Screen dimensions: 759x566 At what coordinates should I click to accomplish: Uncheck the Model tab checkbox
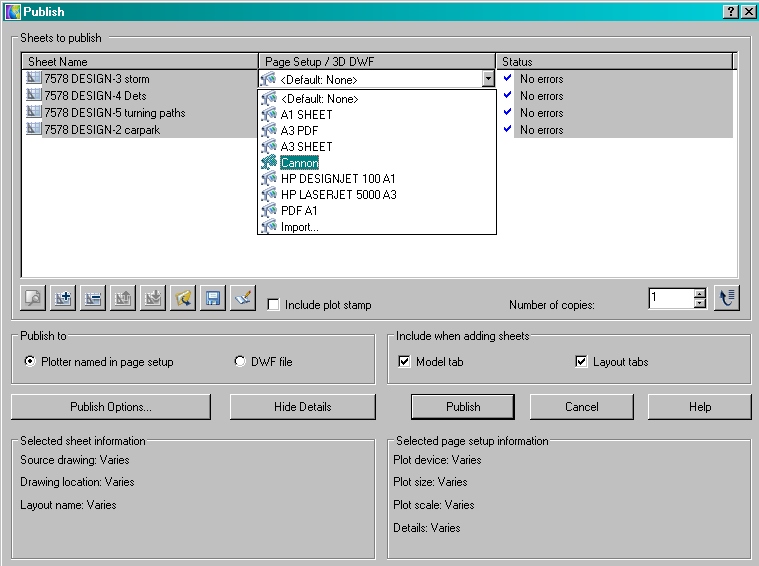[x=405, y=362]
